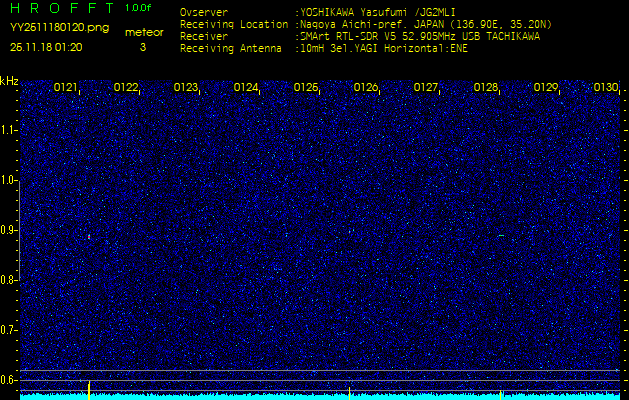Select the 0130 time label
Screen dimensions: 629x400
pos(605,88)
